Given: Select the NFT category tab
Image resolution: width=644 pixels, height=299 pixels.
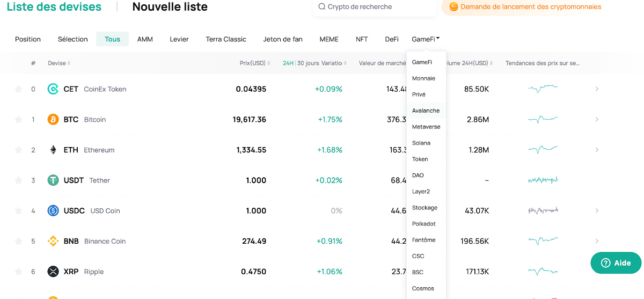Looking at the screenshot, I should (x=362, y=39).
